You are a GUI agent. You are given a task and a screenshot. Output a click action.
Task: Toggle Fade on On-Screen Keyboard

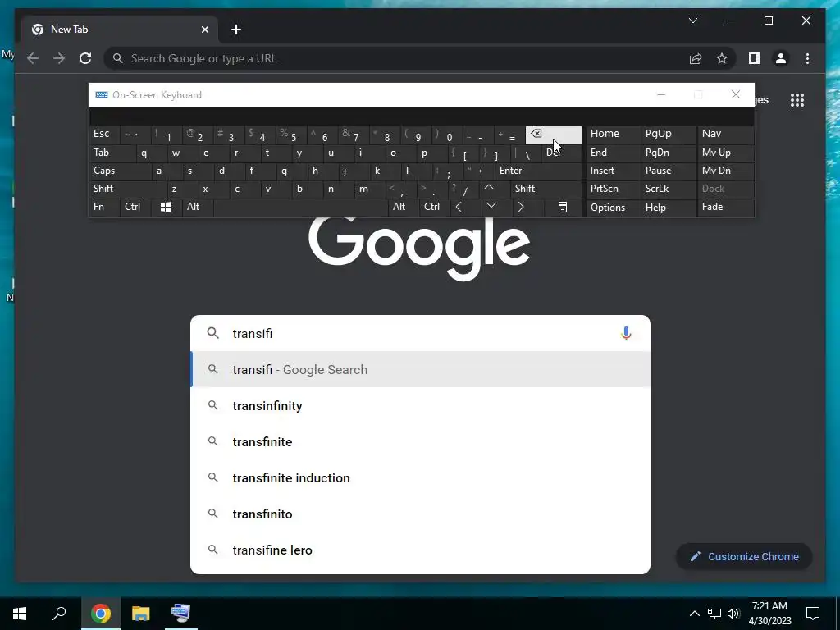[x=725, y=207]
